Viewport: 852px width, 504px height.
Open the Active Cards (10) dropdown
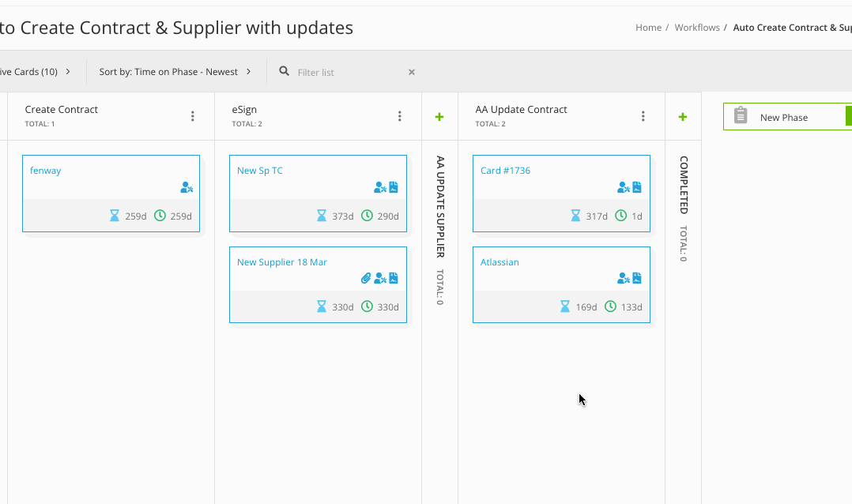tap(36, 72)
